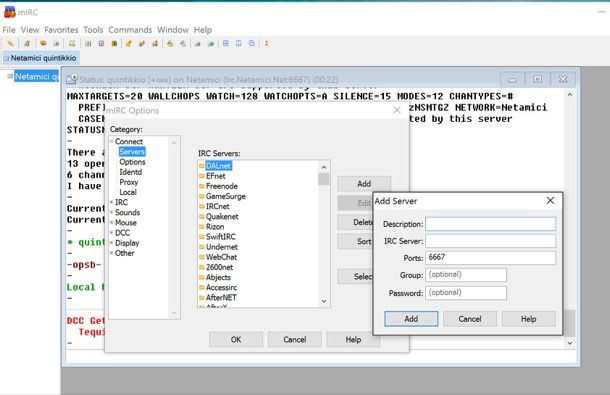Click the Netamici quintikkio switchbar button
The width and height of the screenshot is (610, 395).
[41, 58]
